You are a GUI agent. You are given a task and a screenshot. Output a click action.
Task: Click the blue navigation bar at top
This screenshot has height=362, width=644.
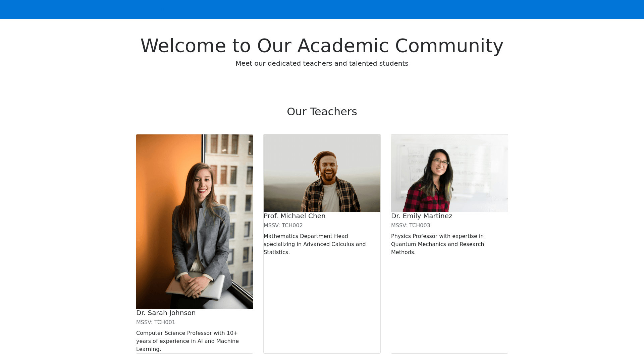click(322, 9)
